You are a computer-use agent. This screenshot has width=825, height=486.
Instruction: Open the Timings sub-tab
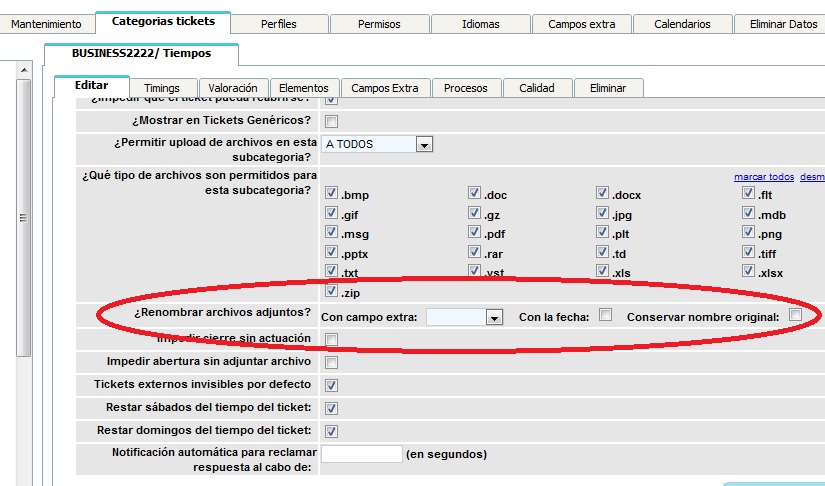(x=162, y=88)
